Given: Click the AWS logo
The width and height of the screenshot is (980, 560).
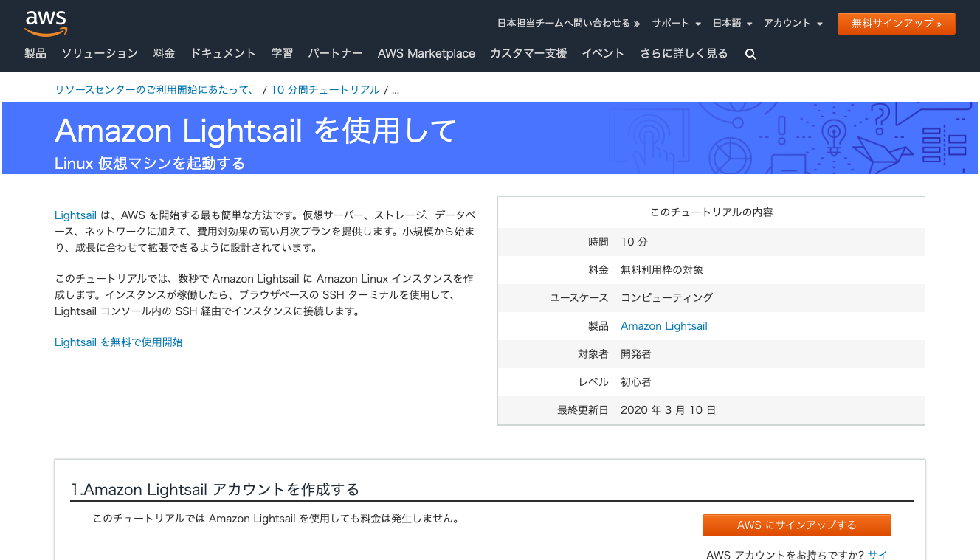Looking at the screenshot, I should (x=46, y=23).
